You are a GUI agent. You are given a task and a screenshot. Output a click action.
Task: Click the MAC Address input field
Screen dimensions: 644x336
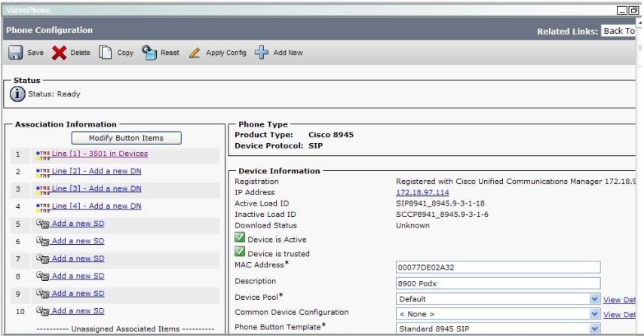click(498, 267)
